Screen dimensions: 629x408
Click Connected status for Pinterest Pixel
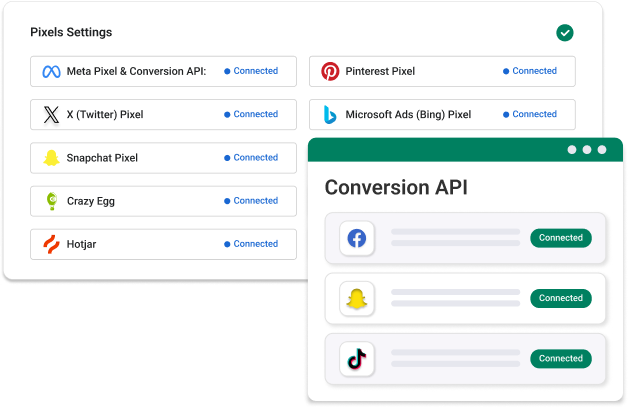(x=530, y=71)
